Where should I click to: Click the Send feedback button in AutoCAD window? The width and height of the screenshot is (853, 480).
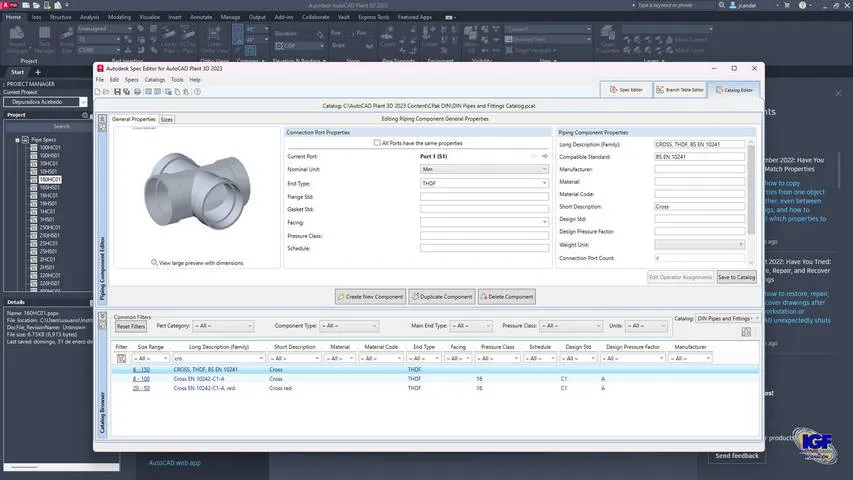(737, 456)
